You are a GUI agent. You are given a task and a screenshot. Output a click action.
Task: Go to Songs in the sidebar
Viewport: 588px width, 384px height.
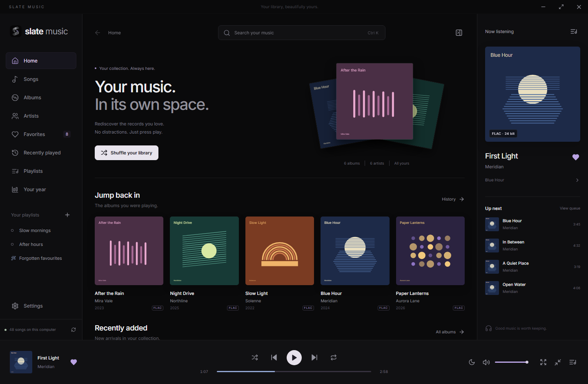(x=41, y=79)
